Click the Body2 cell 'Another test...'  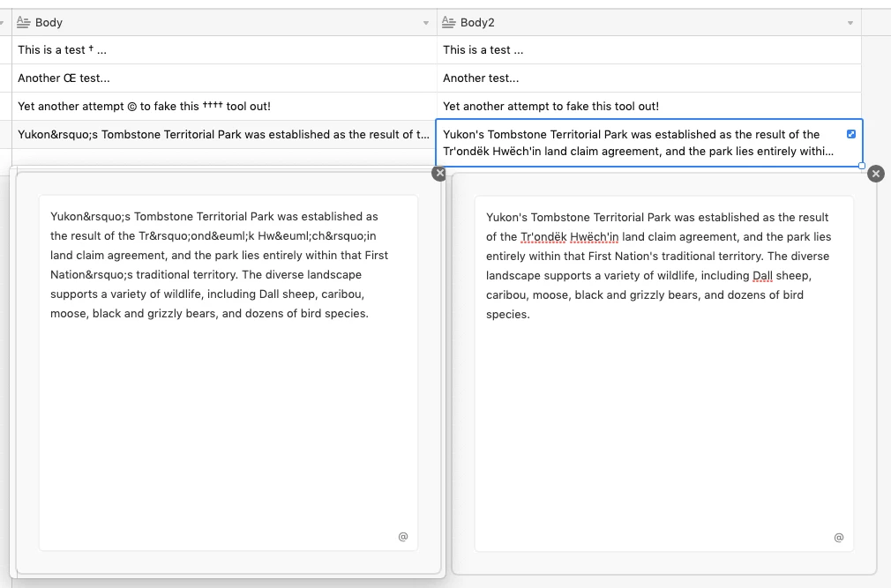(x=649, y=78)
